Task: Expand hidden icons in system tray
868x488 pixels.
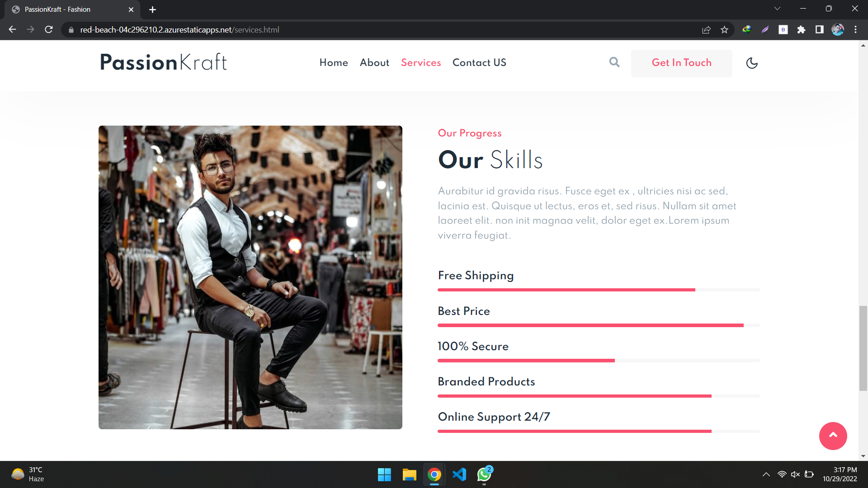Action: 766,474
